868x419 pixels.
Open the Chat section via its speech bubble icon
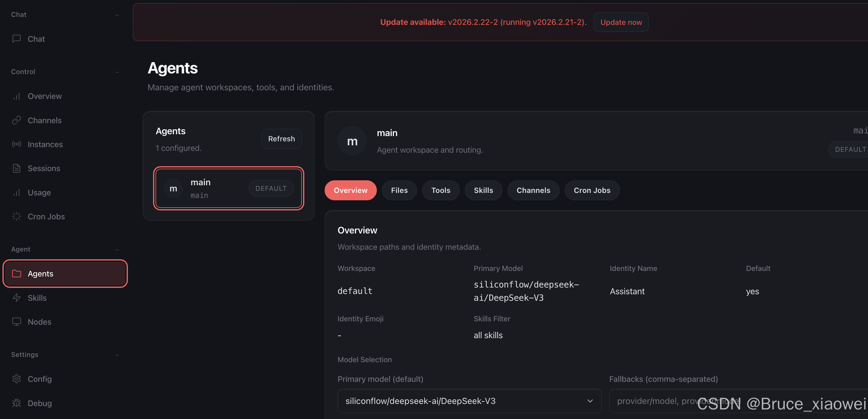pyautogui.click(x=17, y=39)
